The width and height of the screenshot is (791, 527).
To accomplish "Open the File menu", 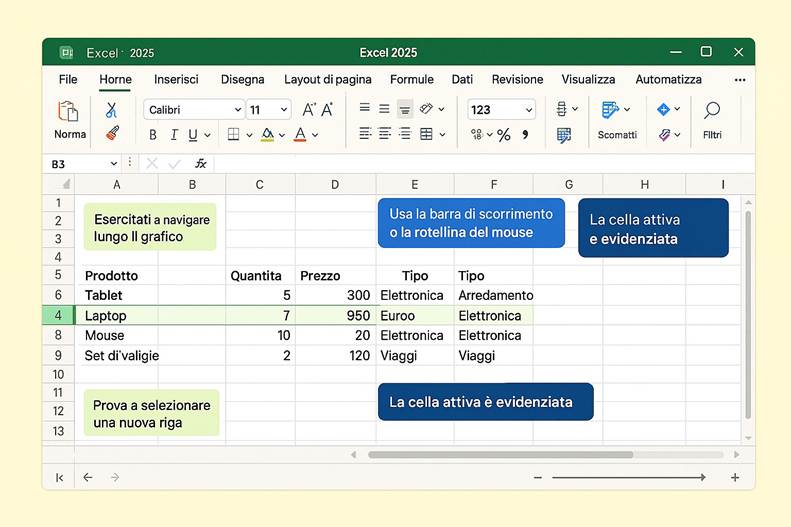I will [x=68, y=79].
